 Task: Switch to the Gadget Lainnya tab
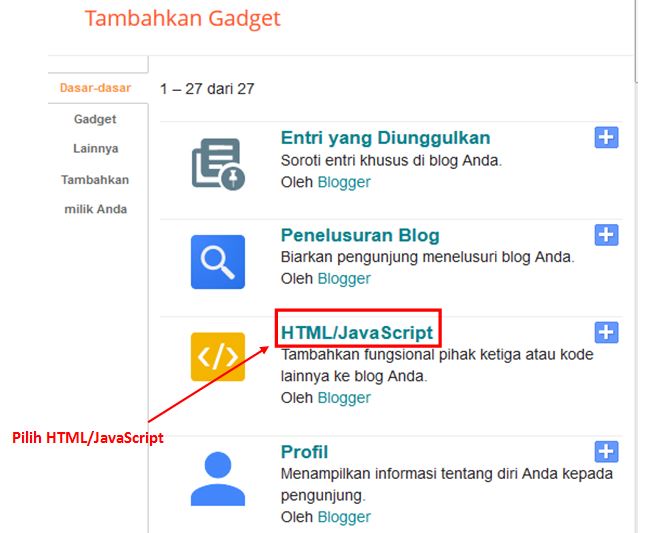pos(96,134)
